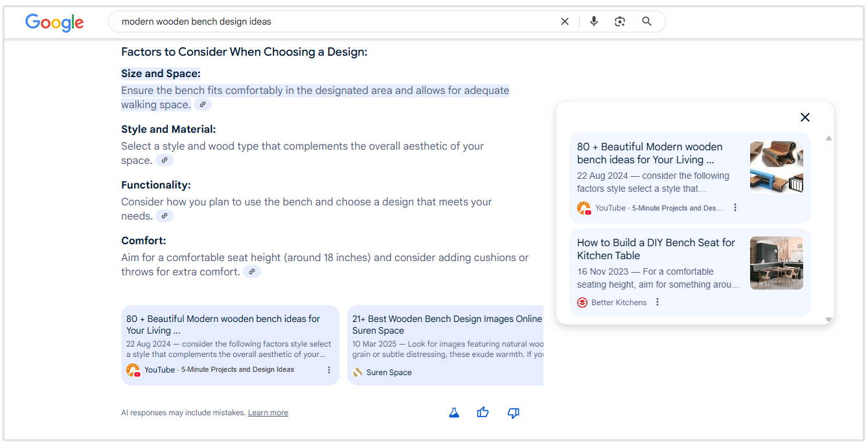Open more options for YouTube result in side panel
Screen dimensions: 868x447
pyautogui.click(x=735, y=208)
